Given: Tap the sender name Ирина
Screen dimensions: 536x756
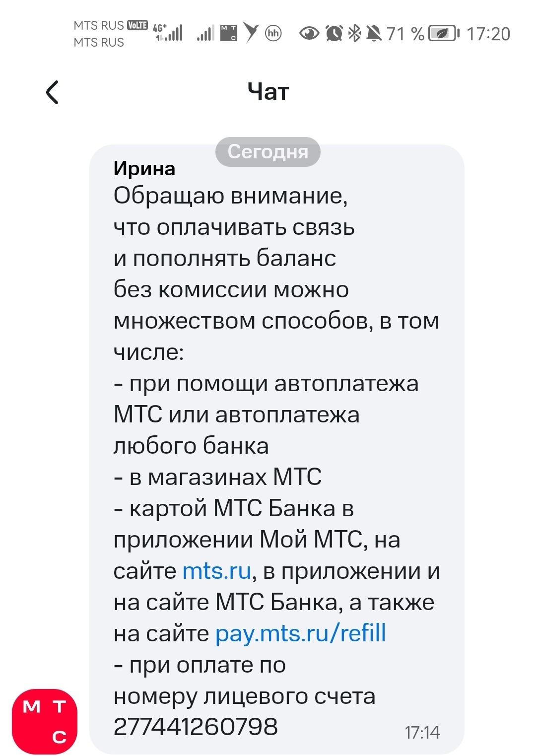Looking at the screenshot, I should (x=144, y=169).
